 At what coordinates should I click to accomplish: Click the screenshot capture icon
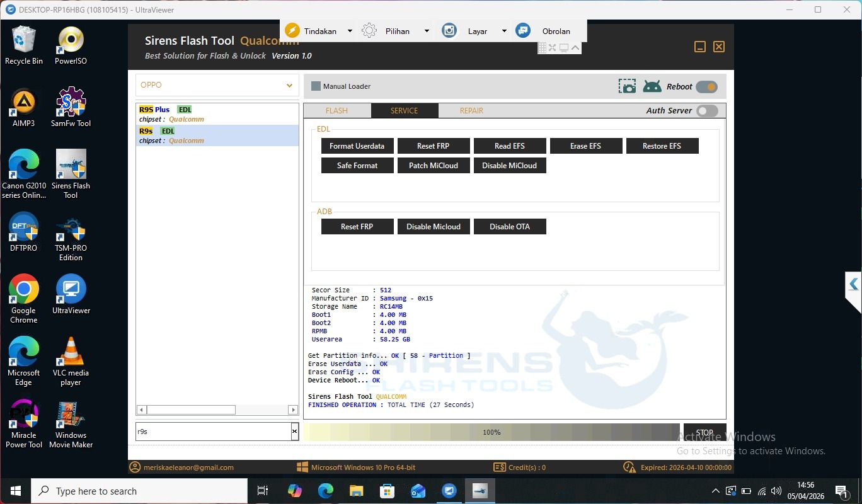point(627,87)
